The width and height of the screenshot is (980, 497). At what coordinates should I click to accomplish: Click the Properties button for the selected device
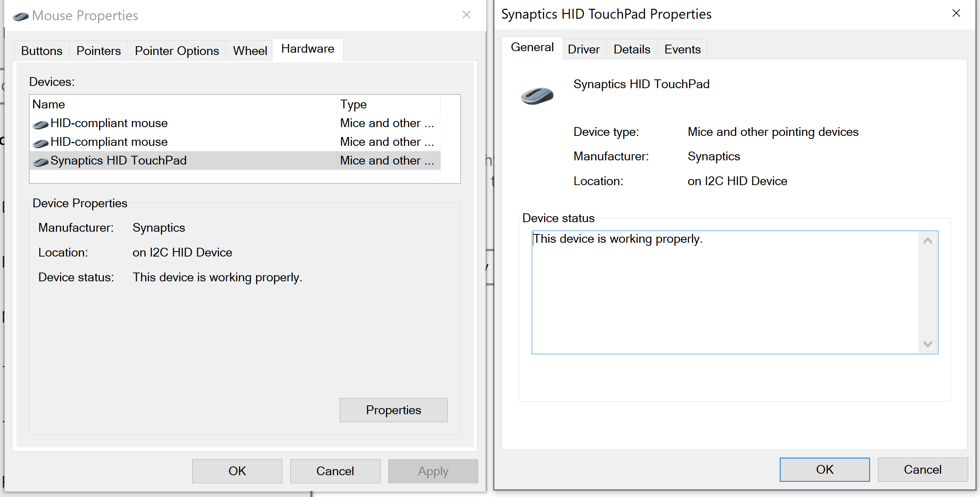(393, 410)
